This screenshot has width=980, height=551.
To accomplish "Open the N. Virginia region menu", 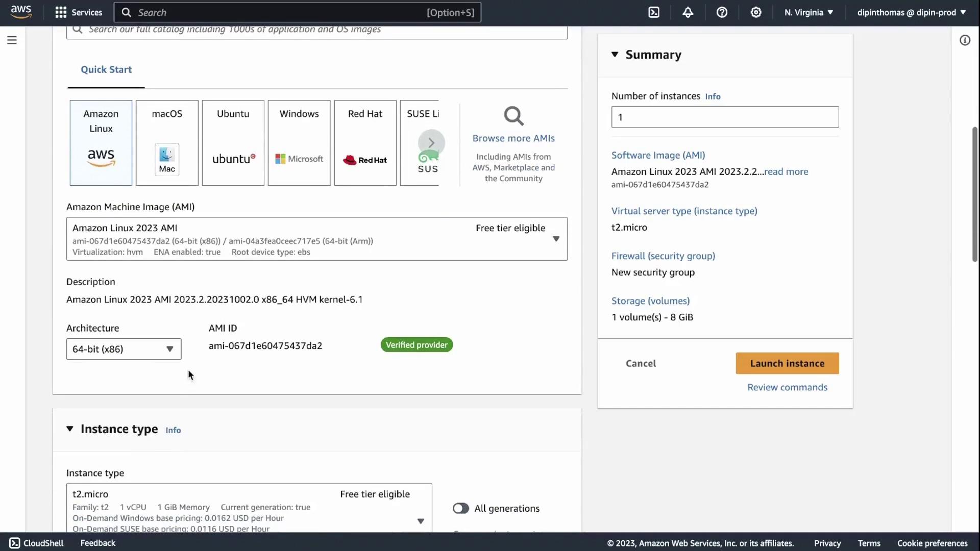I will (808, 12).
